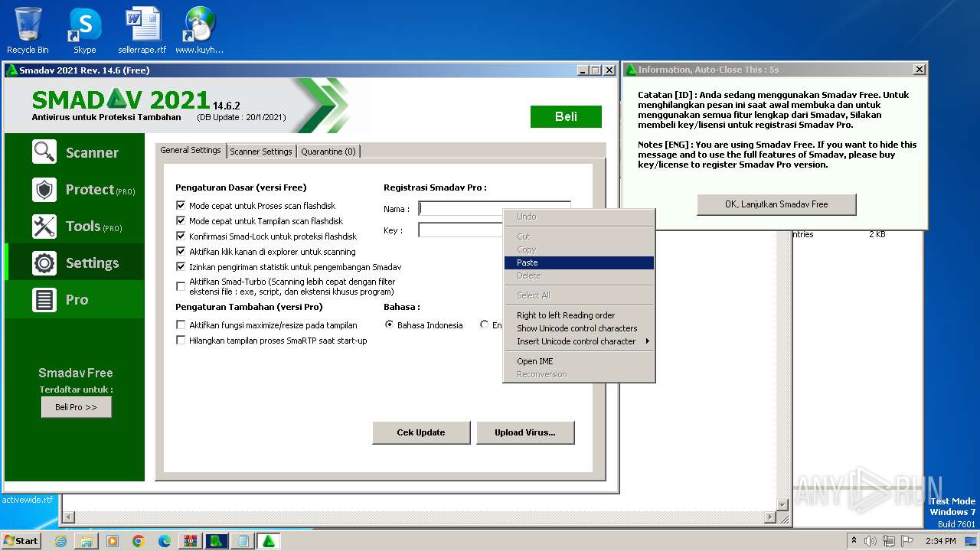
Task: Launch Internet Explorer from taskbar
Action: click(60, 541)
